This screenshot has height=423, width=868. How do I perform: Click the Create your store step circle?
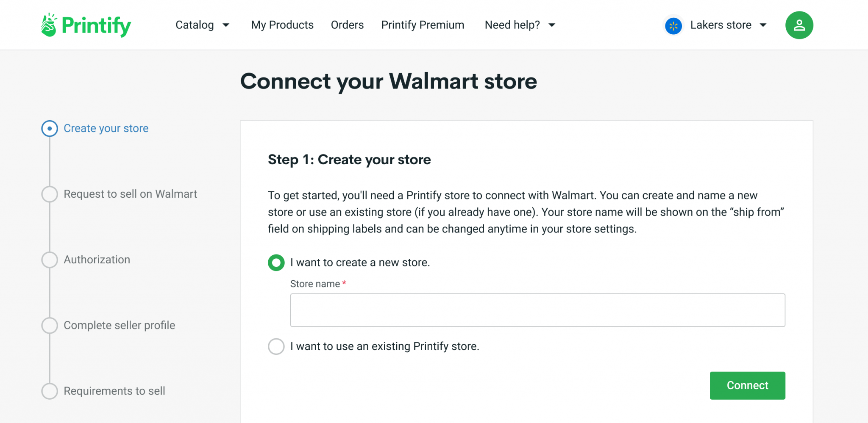tap(49, 128)
